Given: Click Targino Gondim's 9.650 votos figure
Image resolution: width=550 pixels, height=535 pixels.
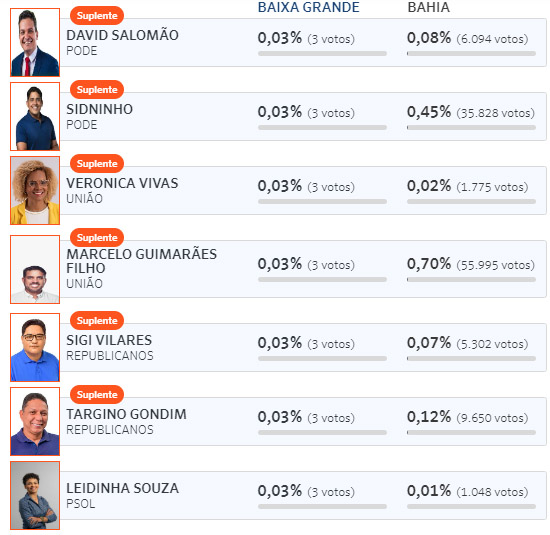Looking at the screenshot, I should click(492, 418).
